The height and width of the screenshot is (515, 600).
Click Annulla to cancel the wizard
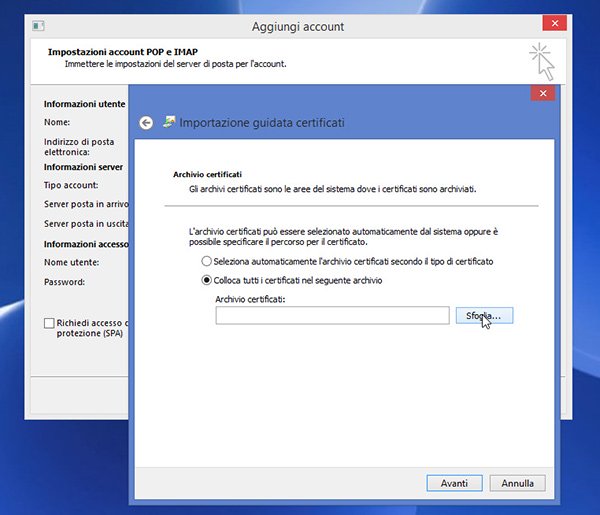coord(517,483)
